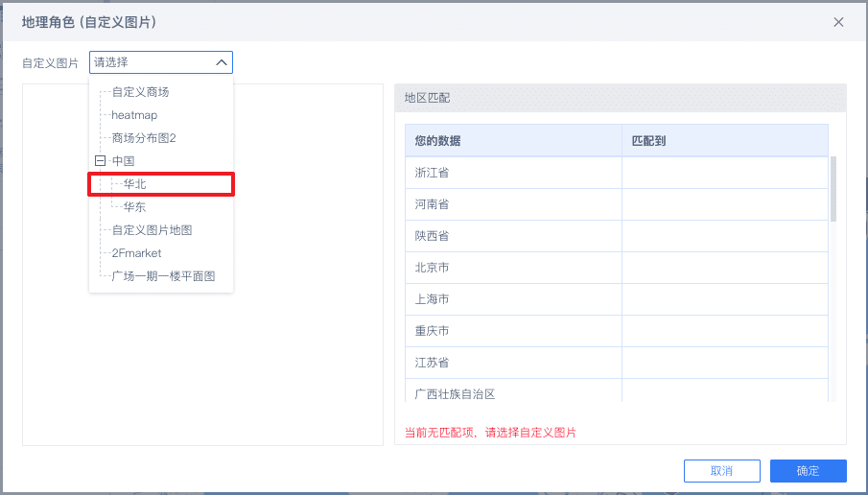868x495 pixels.
Task: Collapse the 中国 tree node
Action: click(100, 161)
